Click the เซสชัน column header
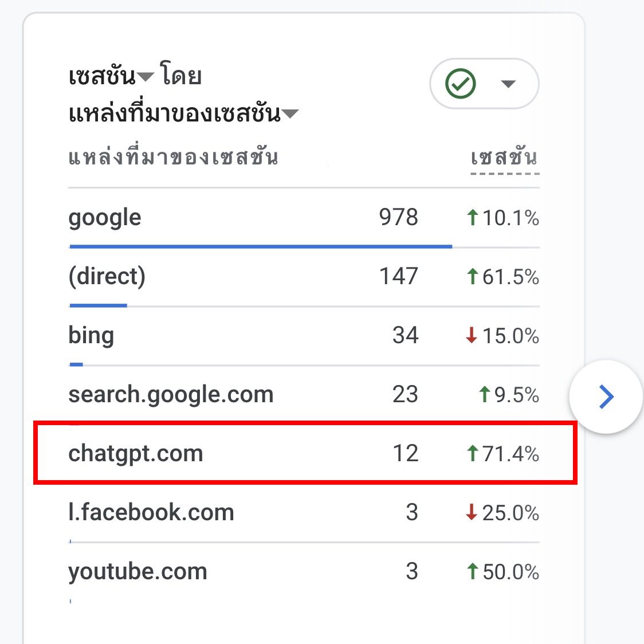 click(504, 158)
